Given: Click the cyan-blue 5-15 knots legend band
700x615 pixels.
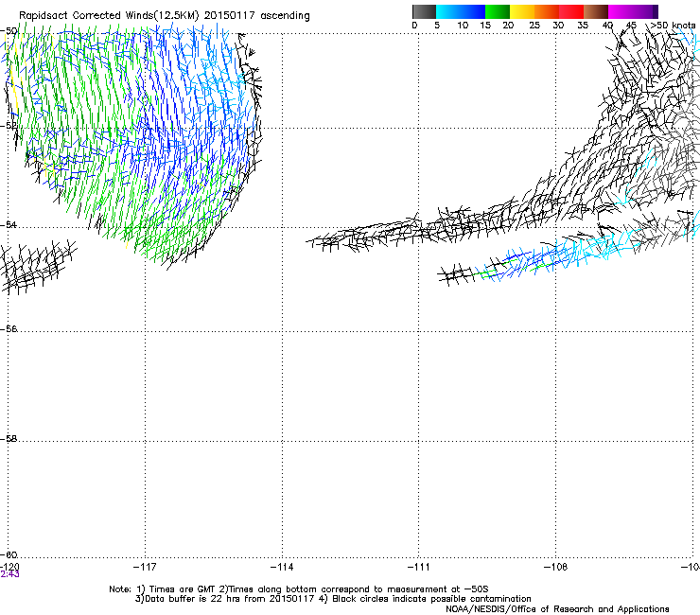Looking at the screenshot, I should coord(461,11).
